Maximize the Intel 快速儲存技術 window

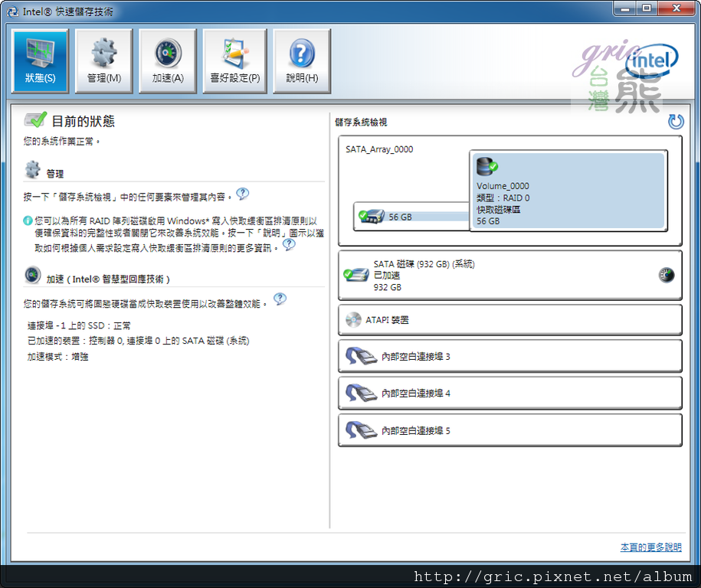[647, 8]
